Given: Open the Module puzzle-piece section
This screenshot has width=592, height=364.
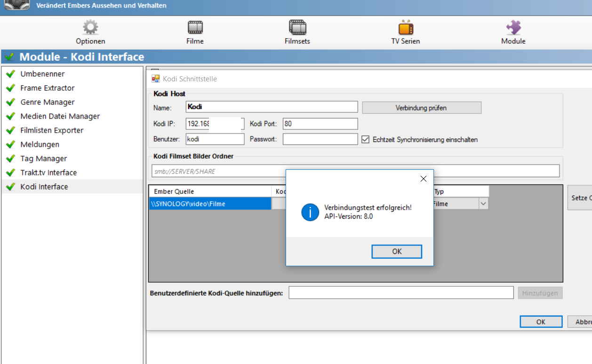Looking at the screenshot, I should pyautogui.click(x=513, y=32).
